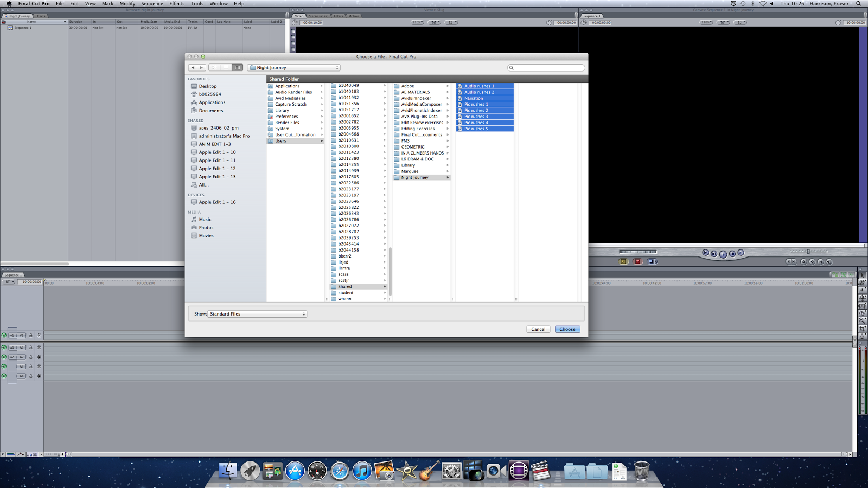Viewport: 868px width, 488px height.
Task: Select the Pen tool in the tool palette
Action: coord(862,336)
